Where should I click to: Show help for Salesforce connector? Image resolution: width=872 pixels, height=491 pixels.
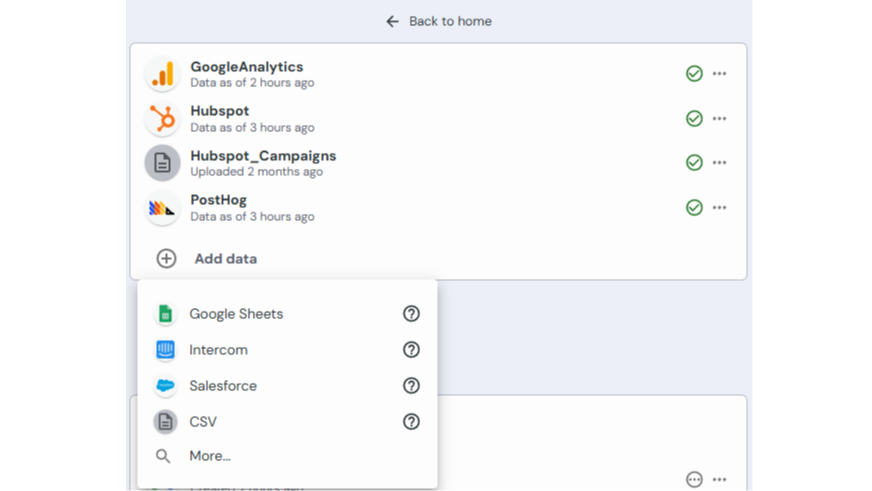[x=411, y=386]
